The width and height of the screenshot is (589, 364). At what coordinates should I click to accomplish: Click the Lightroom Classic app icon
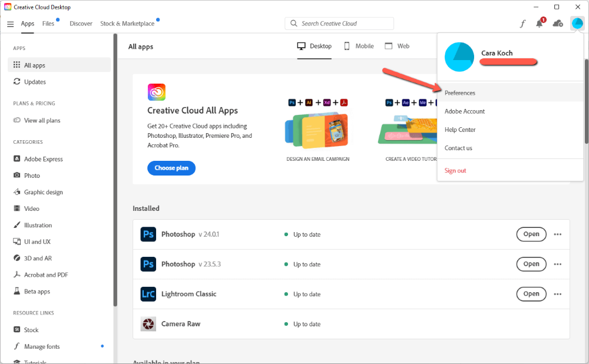[148, 294]
